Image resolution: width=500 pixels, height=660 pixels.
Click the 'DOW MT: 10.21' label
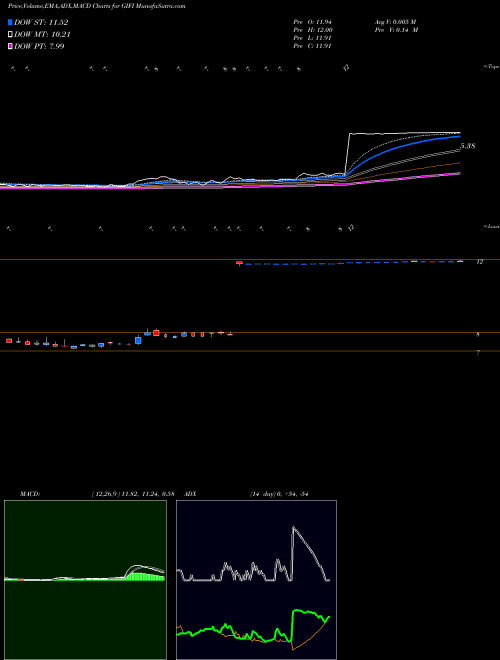42,34
